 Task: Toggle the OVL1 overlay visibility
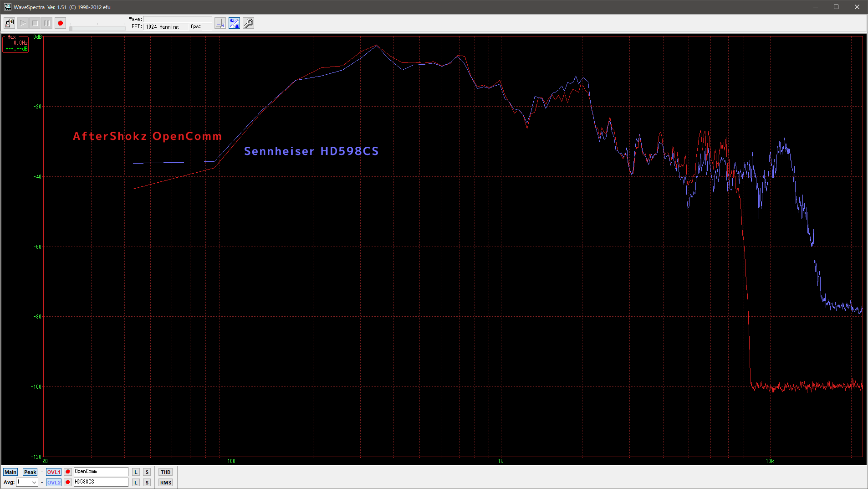click(x=53, y=472)
